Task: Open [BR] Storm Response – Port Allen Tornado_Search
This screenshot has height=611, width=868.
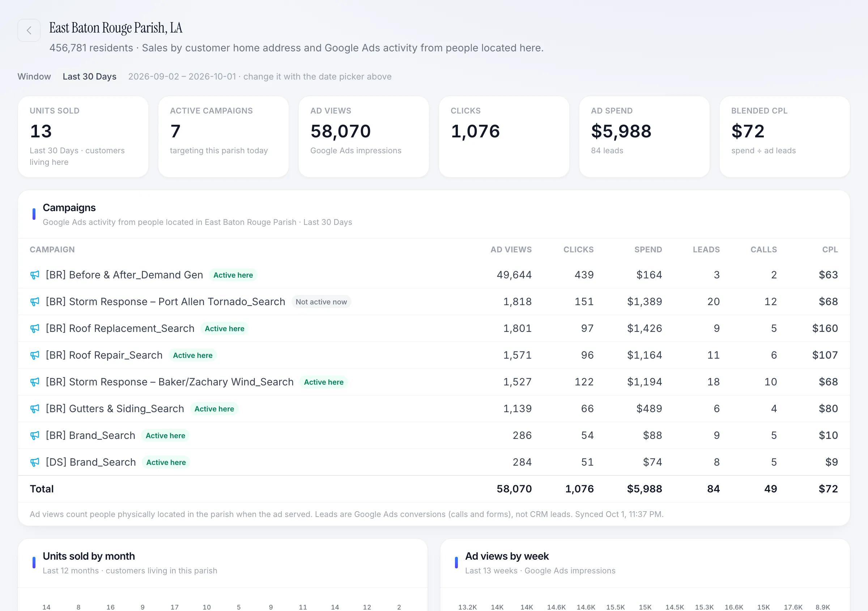Action: tap(166, 302)
